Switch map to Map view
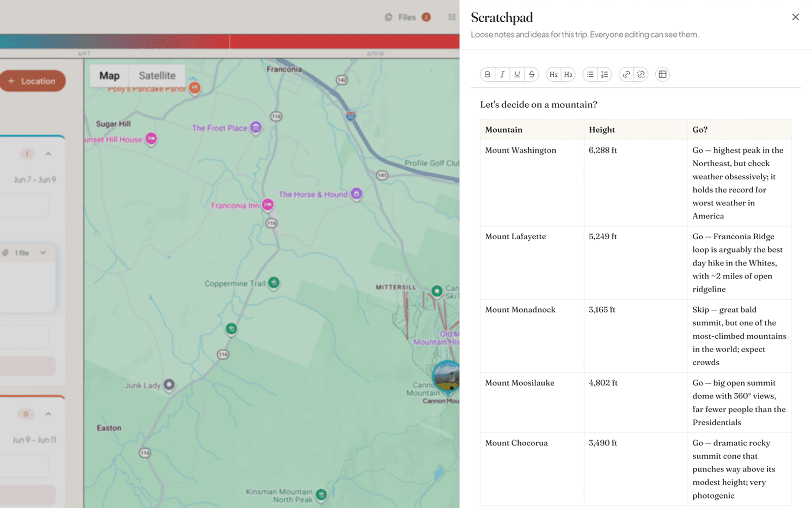812x508 pixels. pos(110,76)
